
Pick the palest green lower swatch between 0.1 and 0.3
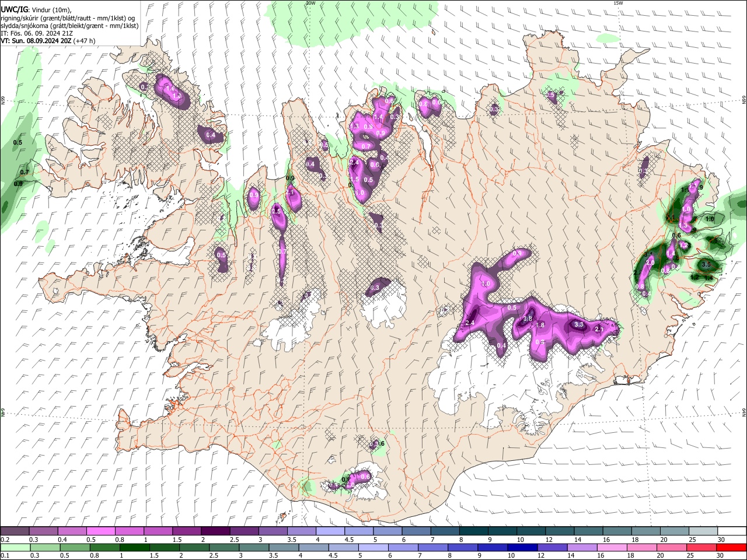click(15, 547)
